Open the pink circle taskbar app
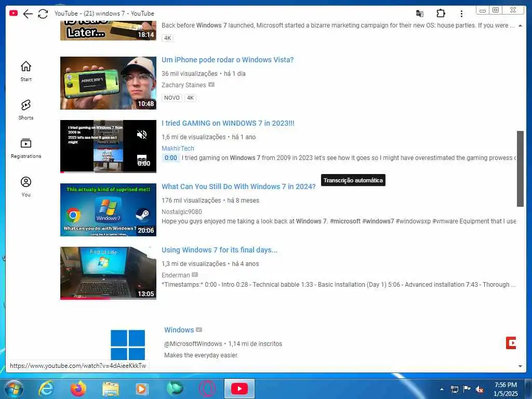The image size is (532, 399). click(207, 389)
